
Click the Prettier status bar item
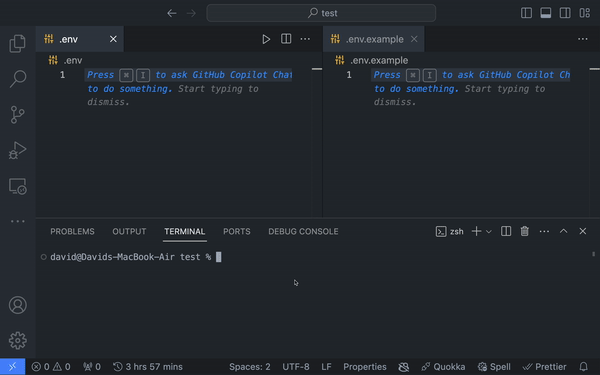pos(544,367)
